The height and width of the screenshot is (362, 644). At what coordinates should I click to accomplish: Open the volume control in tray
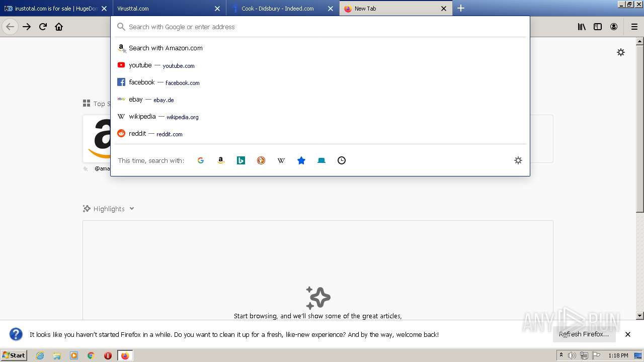pos(572,355)
